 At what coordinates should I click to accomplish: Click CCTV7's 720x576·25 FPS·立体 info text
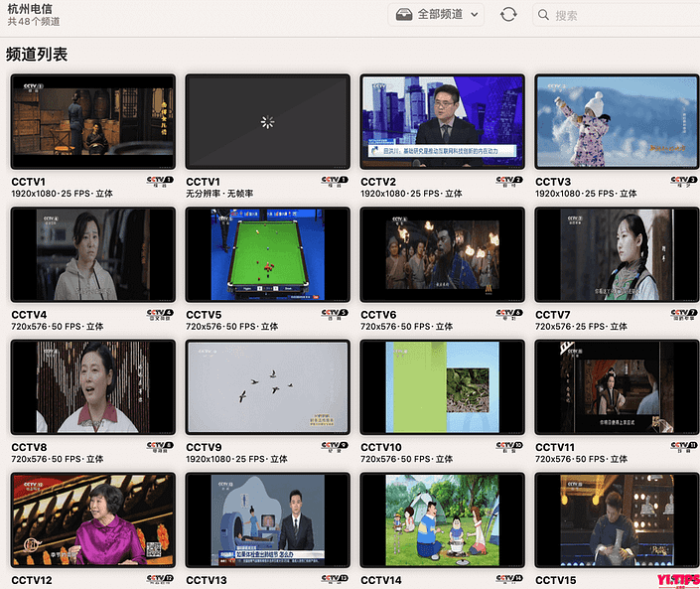click(581, 327)
